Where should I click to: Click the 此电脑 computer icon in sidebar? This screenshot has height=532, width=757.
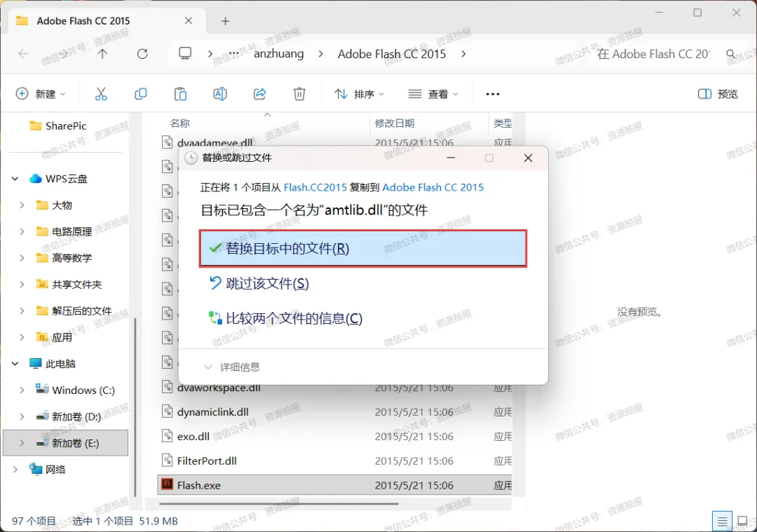36,364
